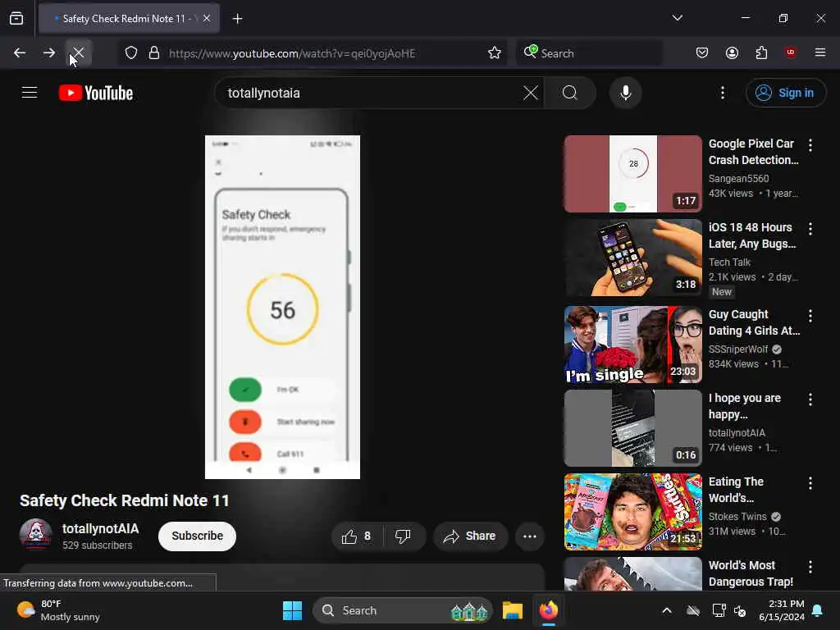Image resolution: width=840 pixels, height=630 pixels.
Task: Sign in to YouTube
Action: [785, 93]
